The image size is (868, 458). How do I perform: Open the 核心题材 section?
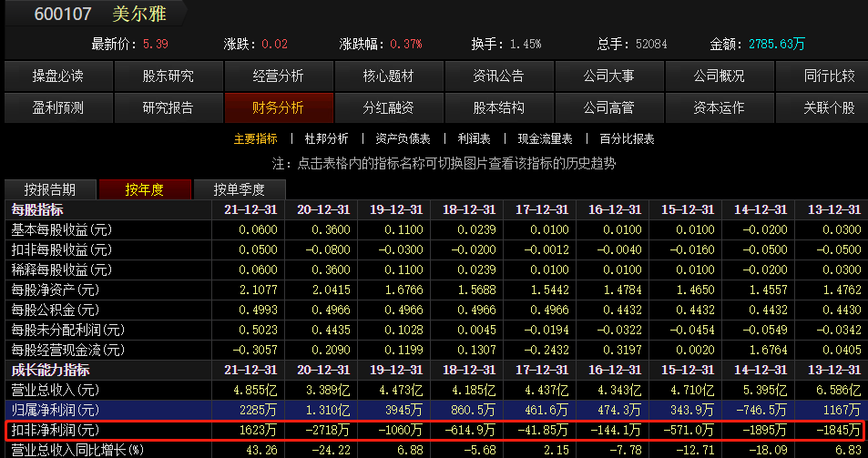(x=389, y=76)
